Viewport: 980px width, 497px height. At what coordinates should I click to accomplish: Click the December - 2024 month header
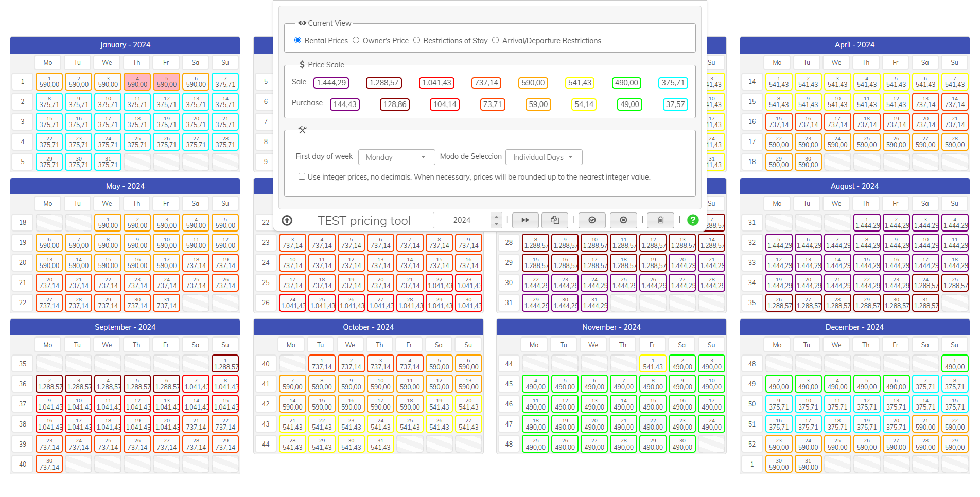pos(854,327)
